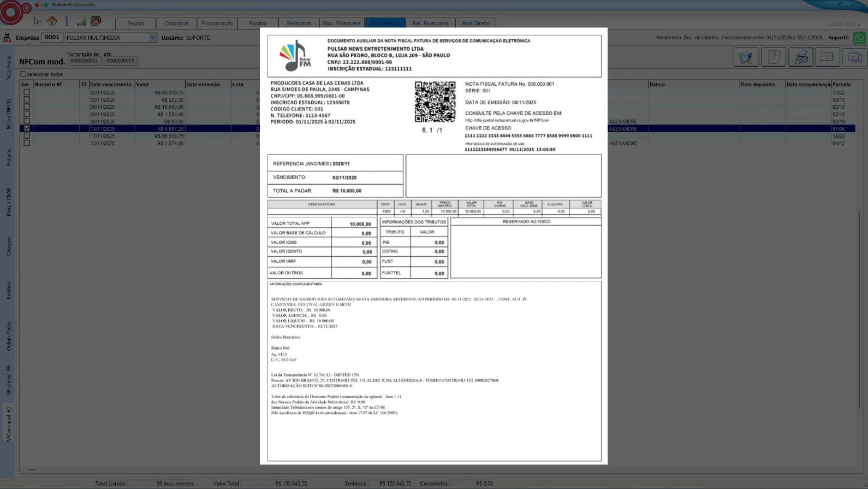This screenshot has width=868, height=489.
Task: Click the house-shaped Home icon
Action: (52, 21)
